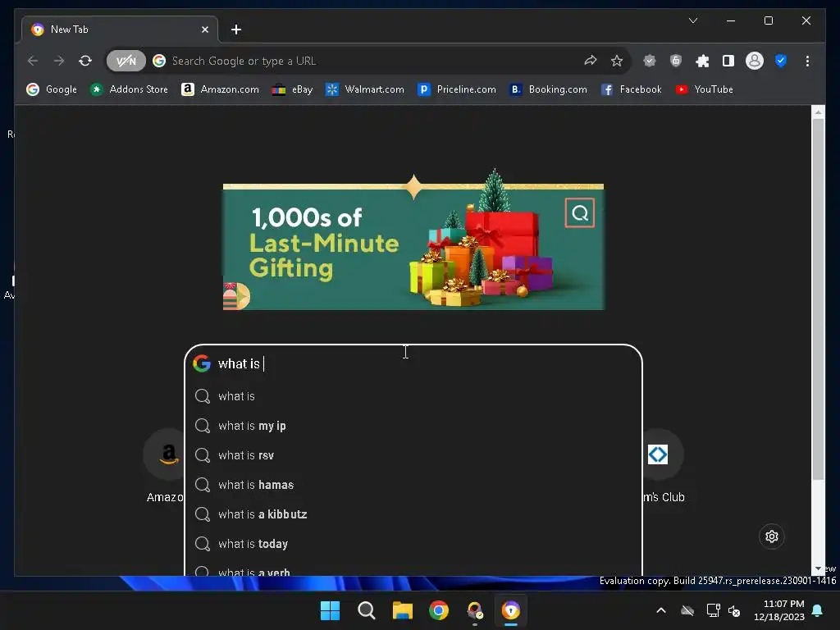
Task: Select the New Tab tab
Action: (120, 30)
